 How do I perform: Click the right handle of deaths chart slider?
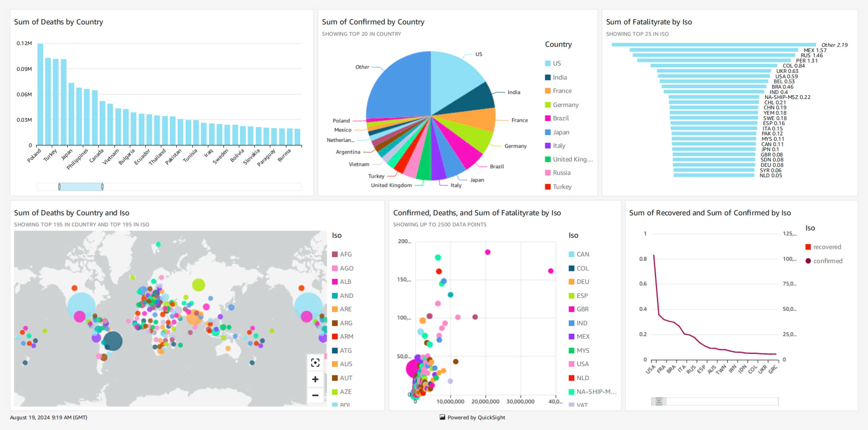click(102, 187)
